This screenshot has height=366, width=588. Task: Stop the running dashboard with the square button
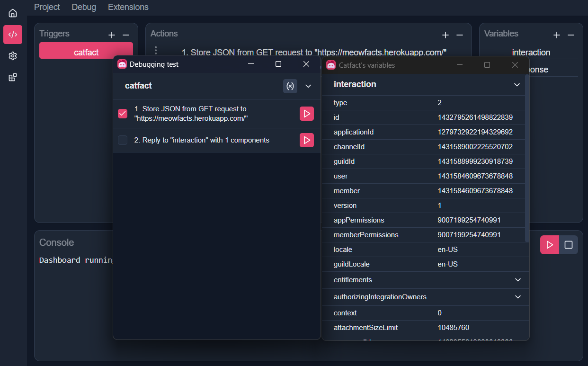[568, 245]
